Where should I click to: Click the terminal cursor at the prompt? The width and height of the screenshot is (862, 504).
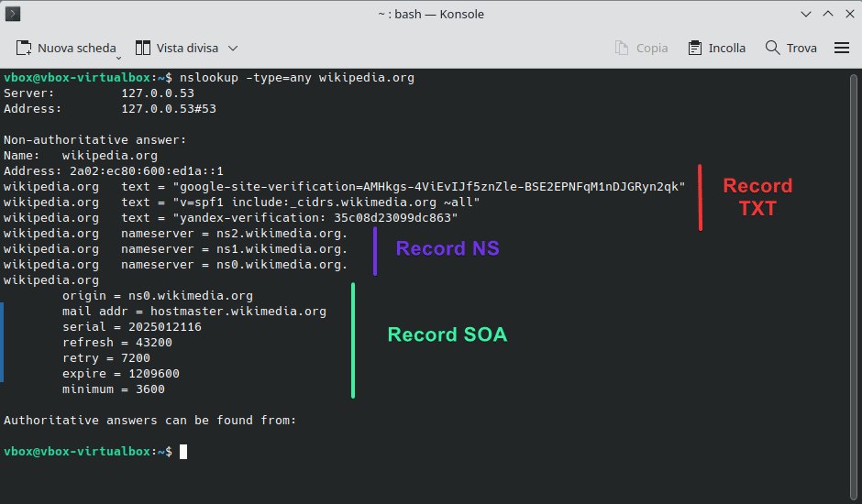183,452
